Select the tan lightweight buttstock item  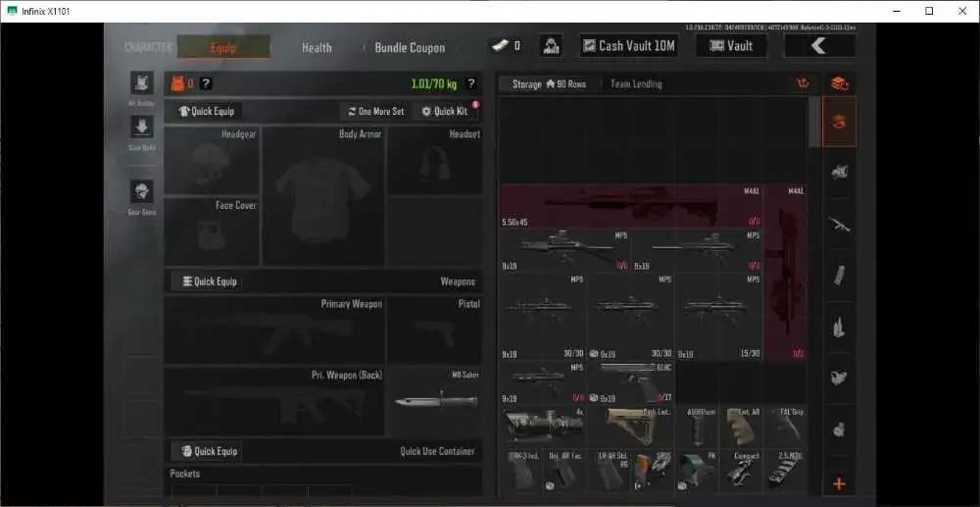(631, 427)
